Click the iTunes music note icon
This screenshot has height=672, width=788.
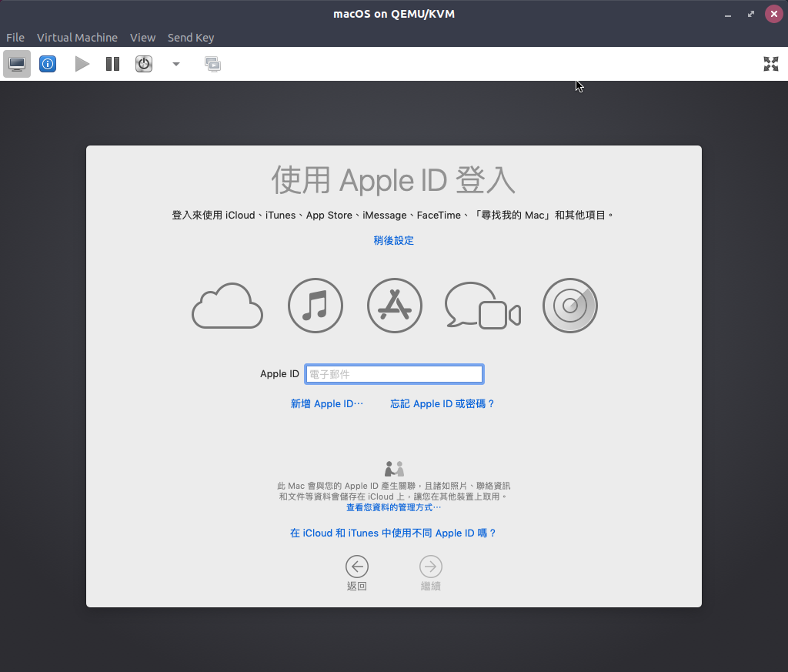pyautogui.click(x=315, y=306)
